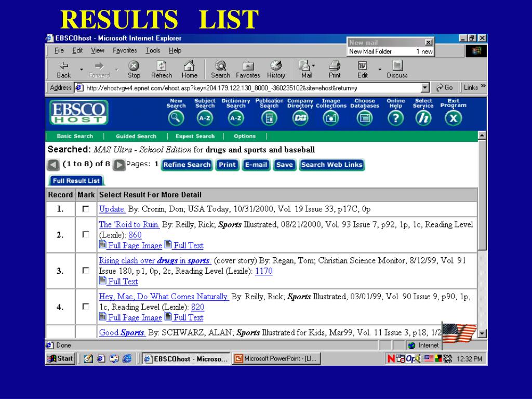
Task: Switch to Microsoft PowerPoint taskbar button
Action: point(276,358)
